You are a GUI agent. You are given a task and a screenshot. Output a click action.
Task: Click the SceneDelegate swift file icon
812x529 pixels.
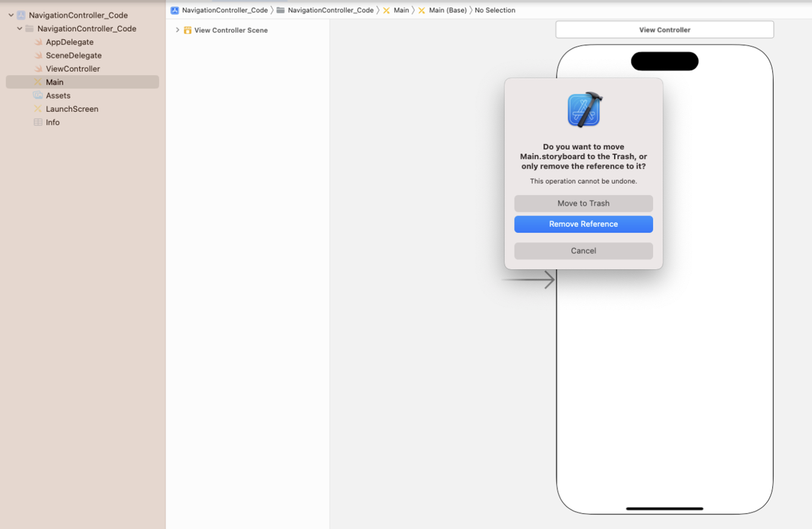pyautogui.click(x=38, y=55)
